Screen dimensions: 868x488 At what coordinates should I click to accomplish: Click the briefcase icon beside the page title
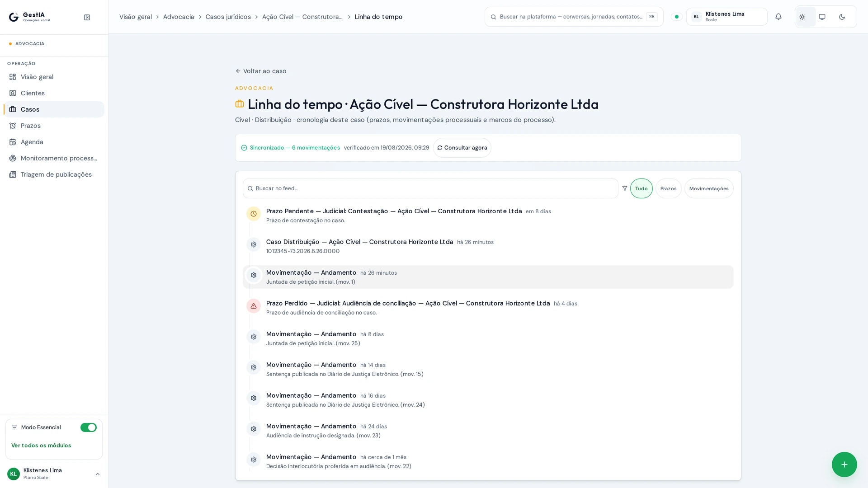240,104
